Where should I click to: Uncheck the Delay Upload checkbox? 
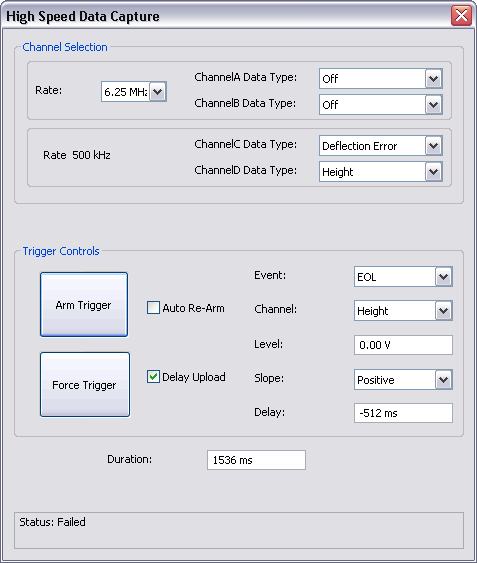153,377
